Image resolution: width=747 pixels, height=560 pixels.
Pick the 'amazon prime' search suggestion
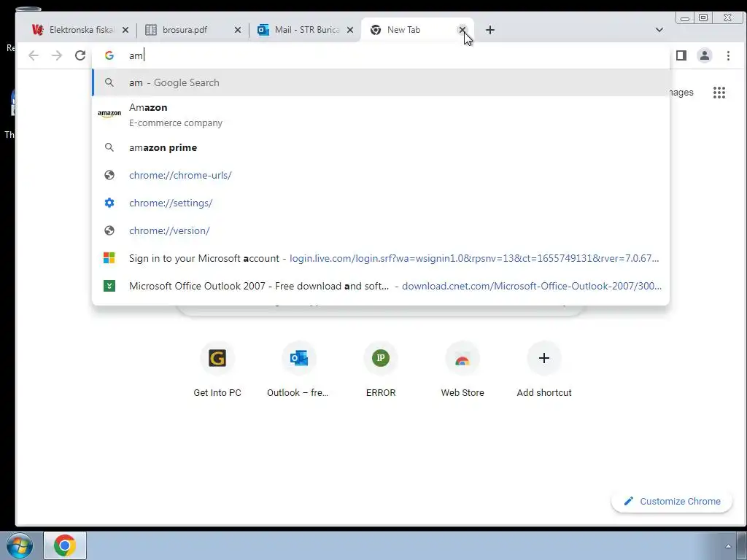(381, 147)
